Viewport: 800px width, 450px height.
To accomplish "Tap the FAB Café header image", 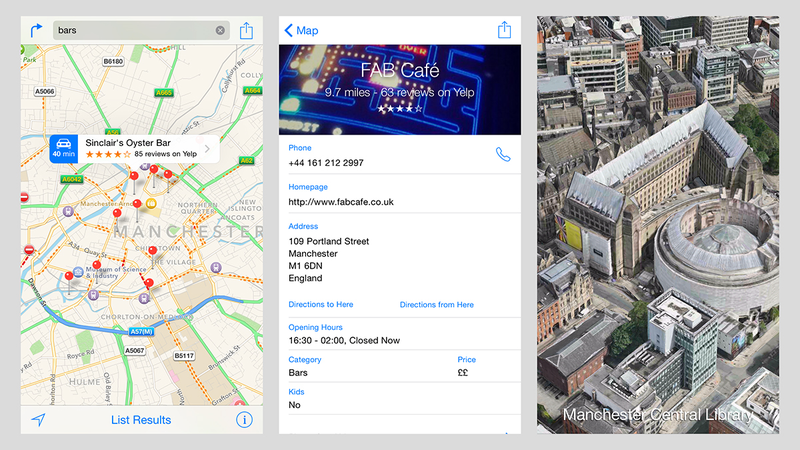I will click(399, 90).
